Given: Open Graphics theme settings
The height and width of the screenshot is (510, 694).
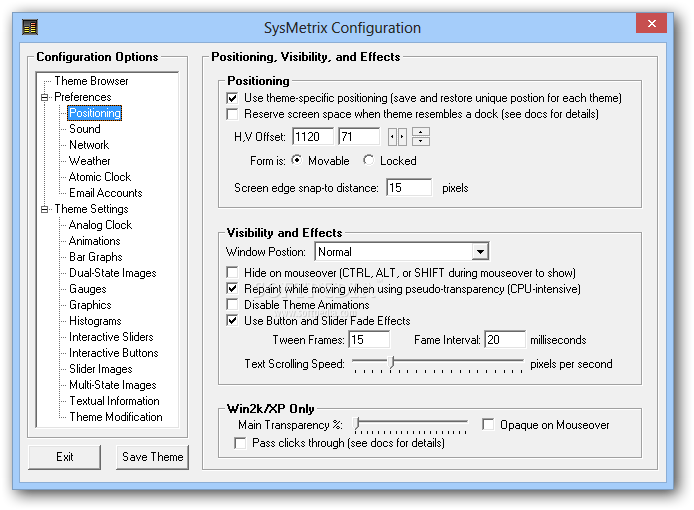Looking at the screenshot, I should 90,305.
